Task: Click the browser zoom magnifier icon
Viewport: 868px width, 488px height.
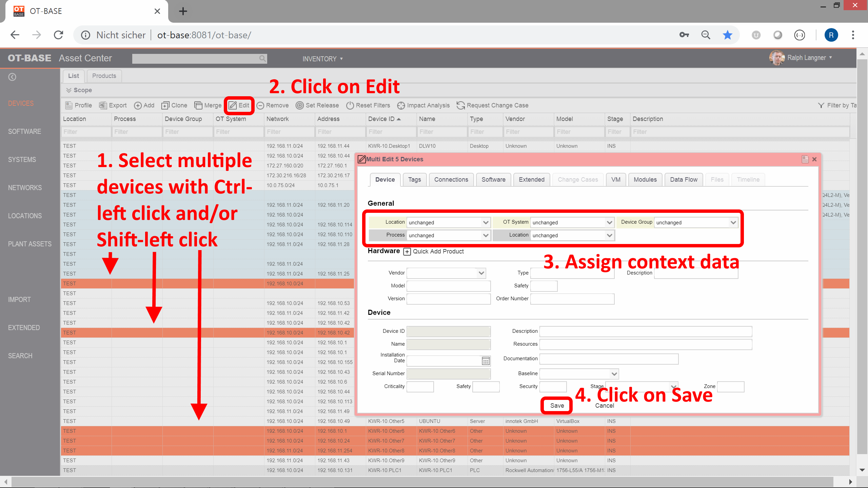Action: (x=706, y=35)
